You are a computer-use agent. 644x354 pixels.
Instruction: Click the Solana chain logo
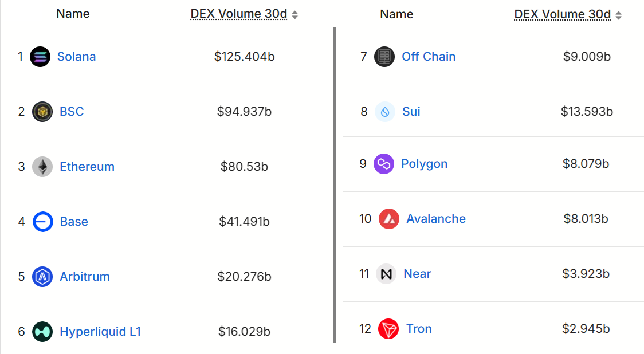click(41, 56)
